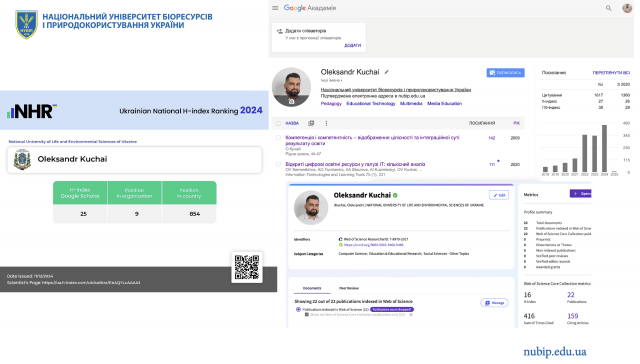Image resolution: width=640 pixels, height=364 pixels.
Task: Open the three-dot more options menu
Action: coord(326,123)
